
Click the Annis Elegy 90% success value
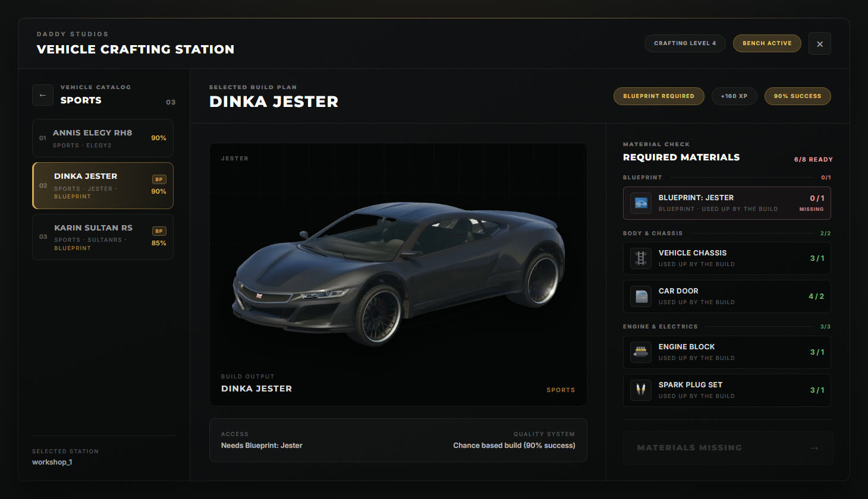159,138
